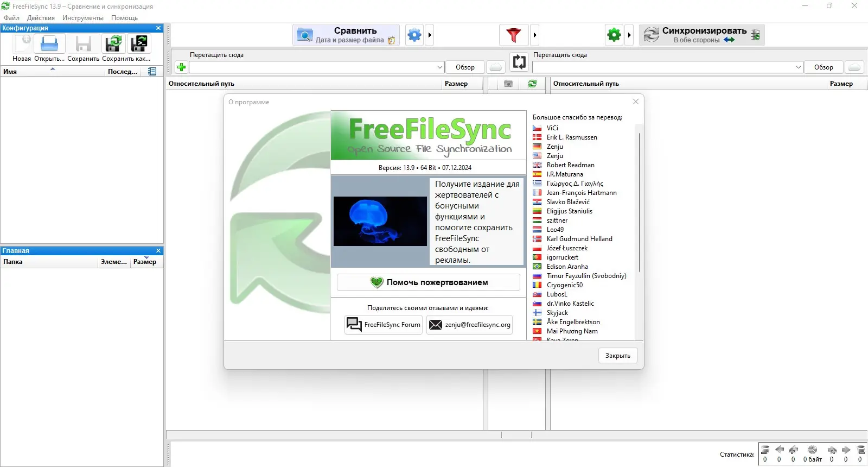This screenshot has height=467, width=868.
Task: Open the Инструменты menu
Action: click(x=82, y=18)
